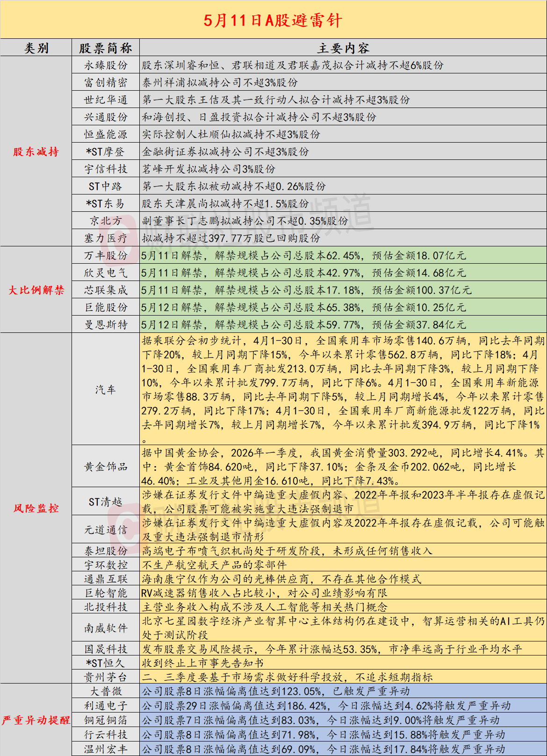Select stock name *ST东易

point(106,204)
